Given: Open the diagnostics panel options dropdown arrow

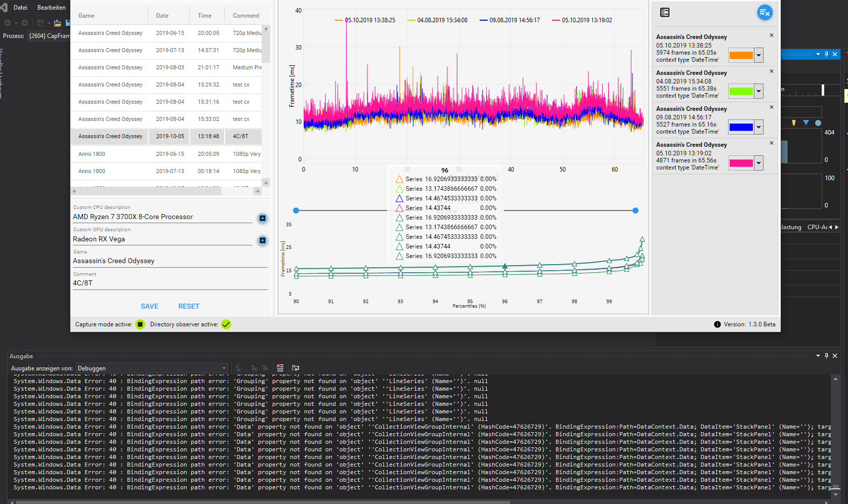Looking at the screenshot, I should 818,54.
